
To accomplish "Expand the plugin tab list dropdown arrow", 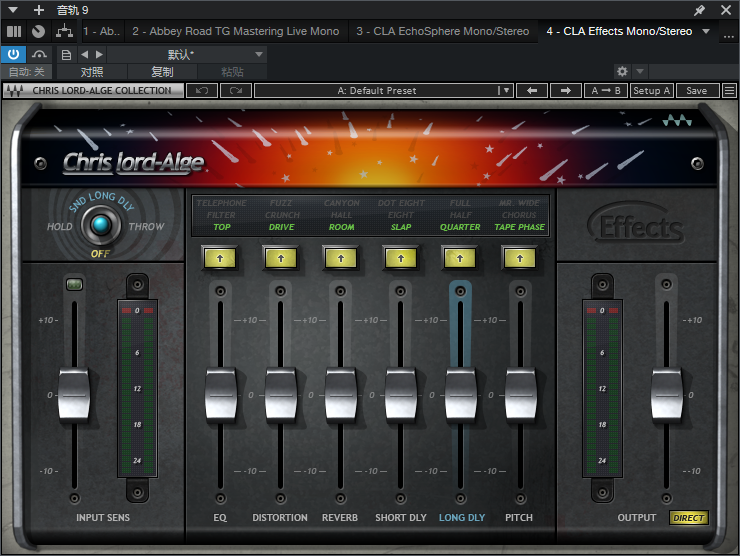I will [706, 32].
